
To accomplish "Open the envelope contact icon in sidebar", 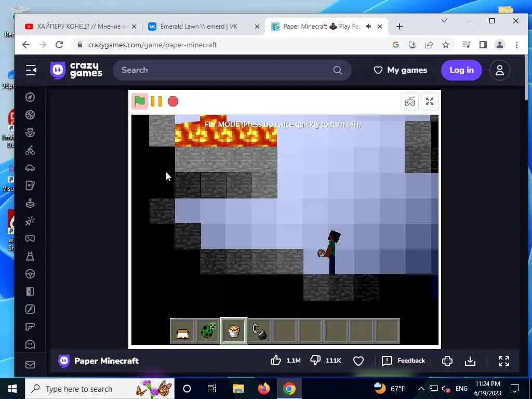I will tap(30, 365).
